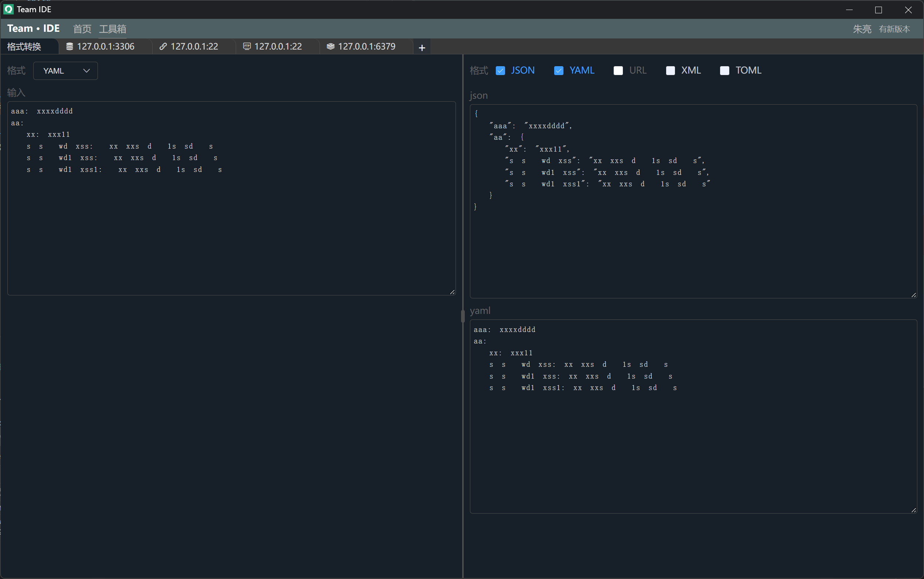This screenshot has height=579, width=924.
Task: Enable the TOML output format checkbox
Action: click(724, 71)
